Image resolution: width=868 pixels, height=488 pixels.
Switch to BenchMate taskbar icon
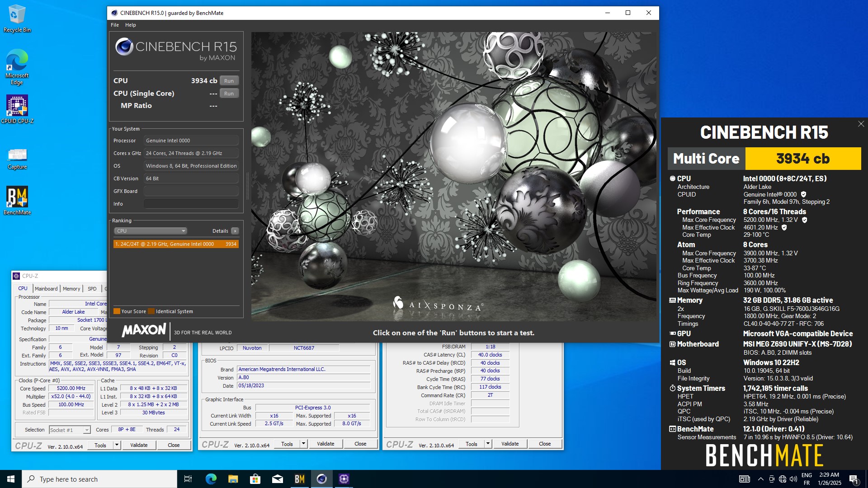pos(299,479)
